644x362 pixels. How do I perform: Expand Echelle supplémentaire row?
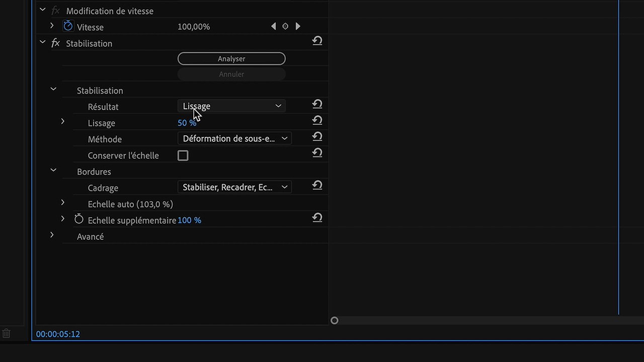pyautogui.click(x=62, y=219)
